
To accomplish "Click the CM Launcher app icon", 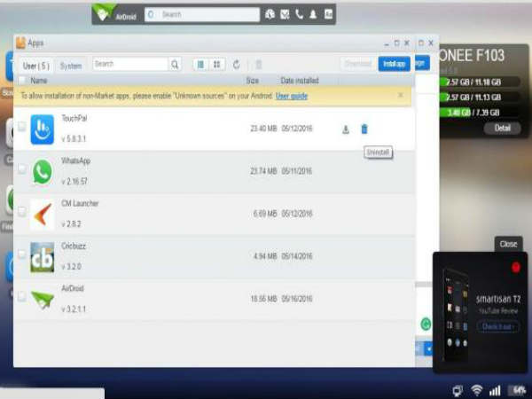I will [x=42, y=214].
